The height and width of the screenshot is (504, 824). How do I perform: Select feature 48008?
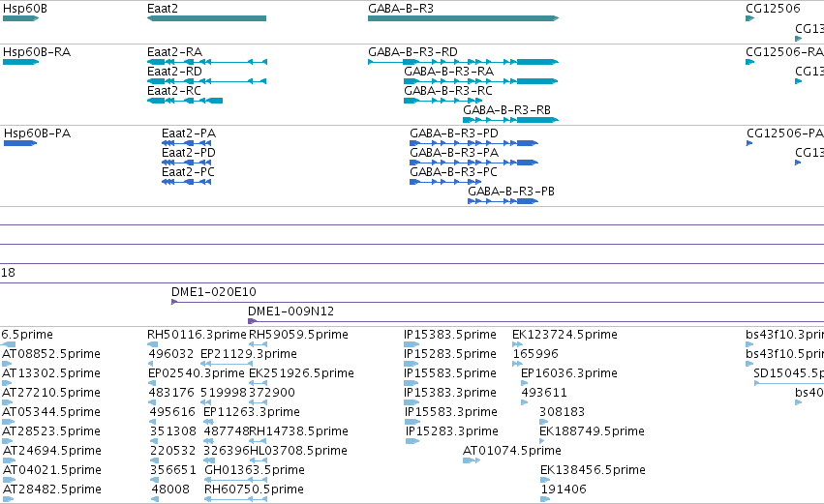click(x=170, y=489)
